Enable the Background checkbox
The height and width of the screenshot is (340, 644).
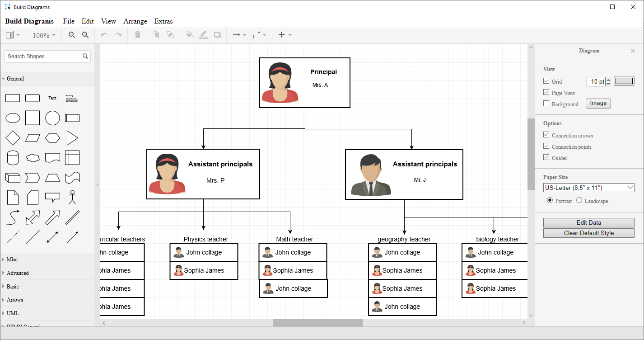click(x=546, y=104)
